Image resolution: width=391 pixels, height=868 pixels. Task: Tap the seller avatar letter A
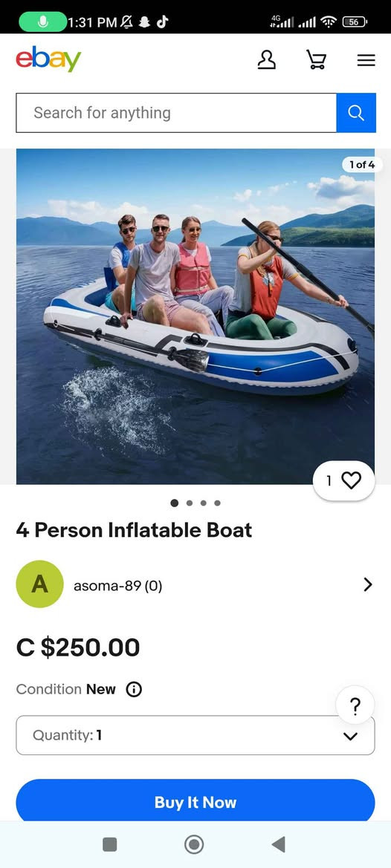point(40,584)
